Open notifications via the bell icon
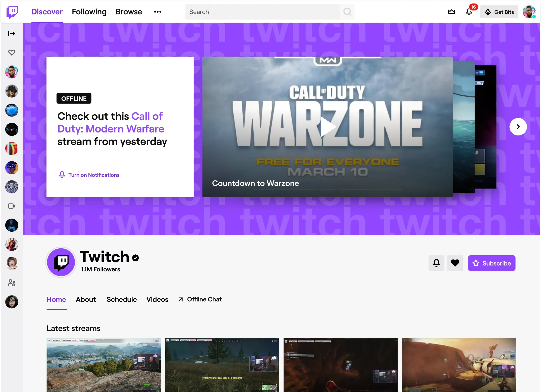541x392 pixels. click(469, 11)
